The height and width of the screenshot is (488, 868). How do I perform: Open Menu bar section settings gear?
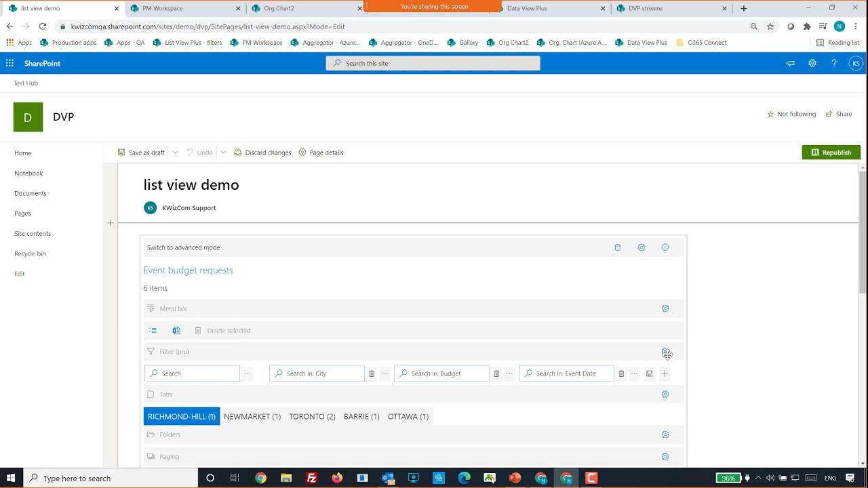(x=665, y=308)
